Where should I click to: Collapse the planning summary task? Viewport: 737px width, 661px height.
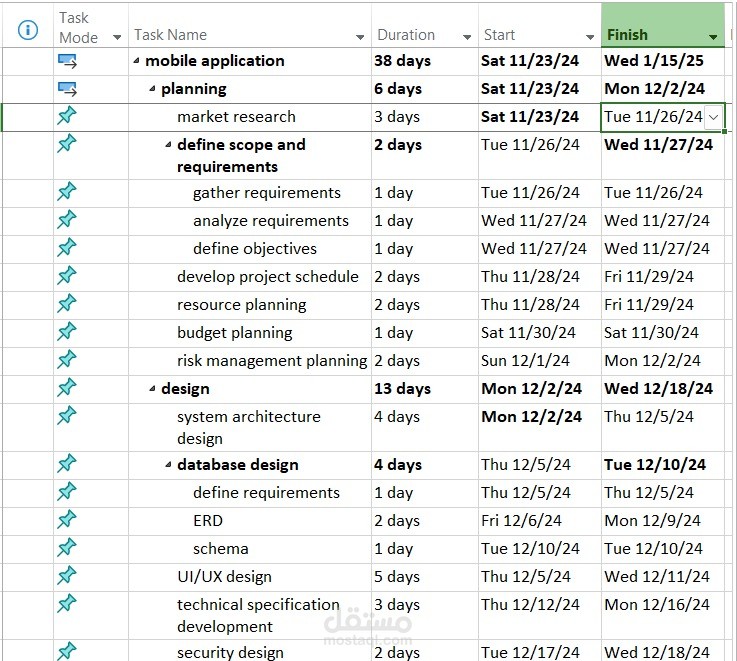(x=152, y=89)
